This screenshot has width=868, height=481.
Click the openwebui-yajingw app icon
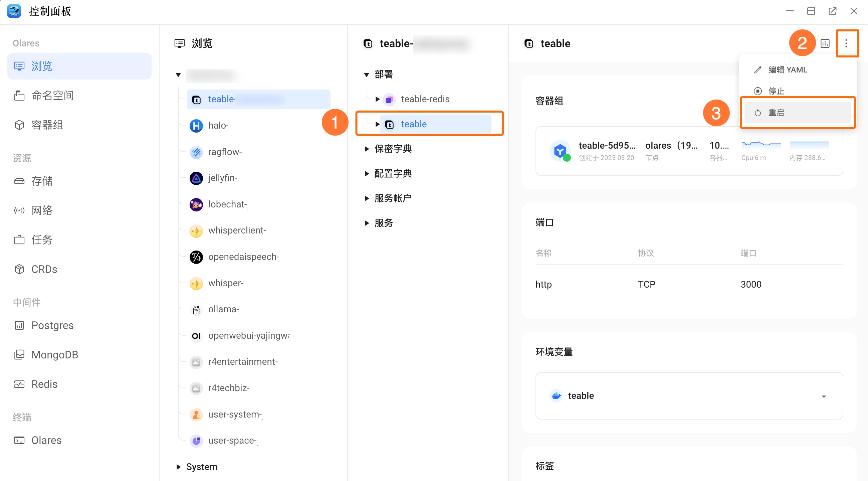click(x=197, y=335)
